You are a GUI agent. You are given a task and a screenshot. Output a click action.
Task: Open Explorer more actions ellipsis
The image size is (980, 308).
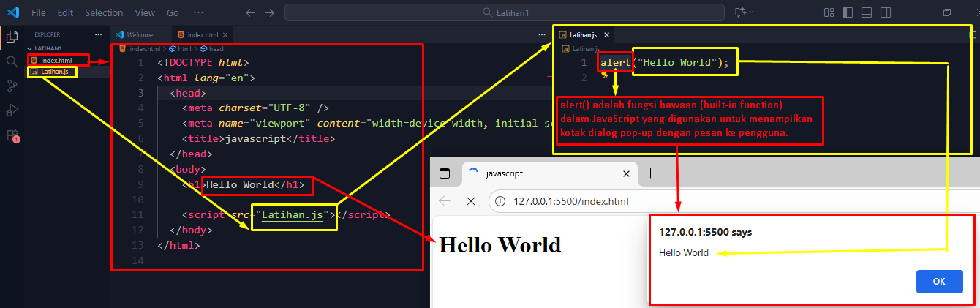pos(99,34)
